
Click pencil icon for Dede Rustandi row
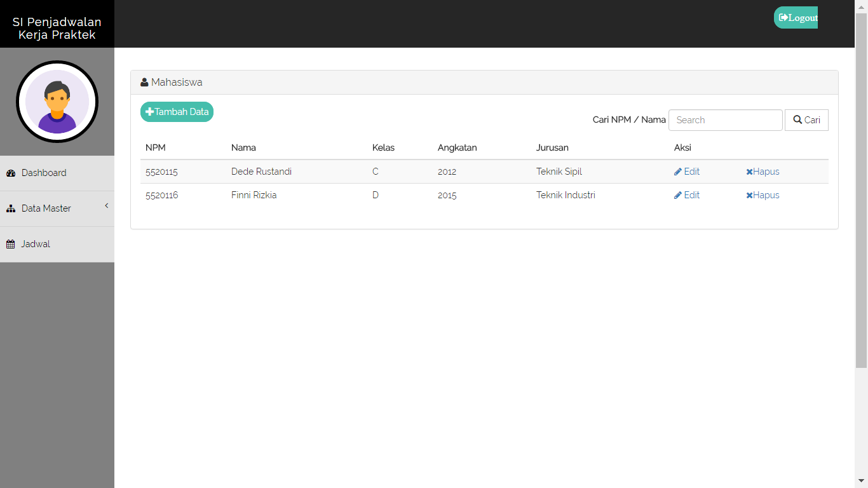678,172
